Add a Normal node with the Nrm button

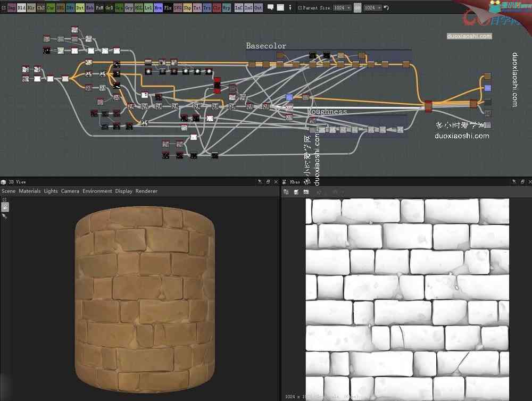click(x=158, y=7)
